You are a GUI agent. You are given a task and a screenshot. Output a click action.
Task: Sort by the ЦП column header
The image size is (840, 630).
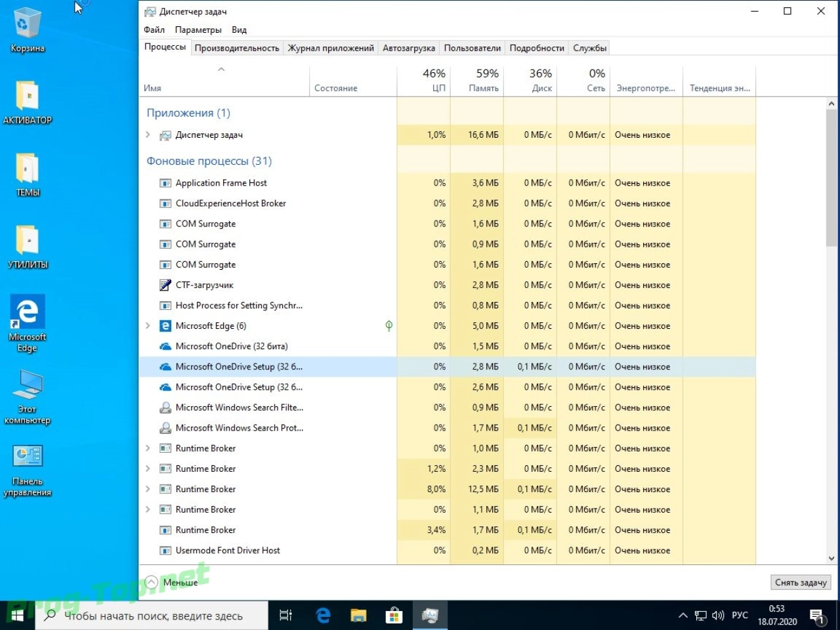[x=423, y=81]
